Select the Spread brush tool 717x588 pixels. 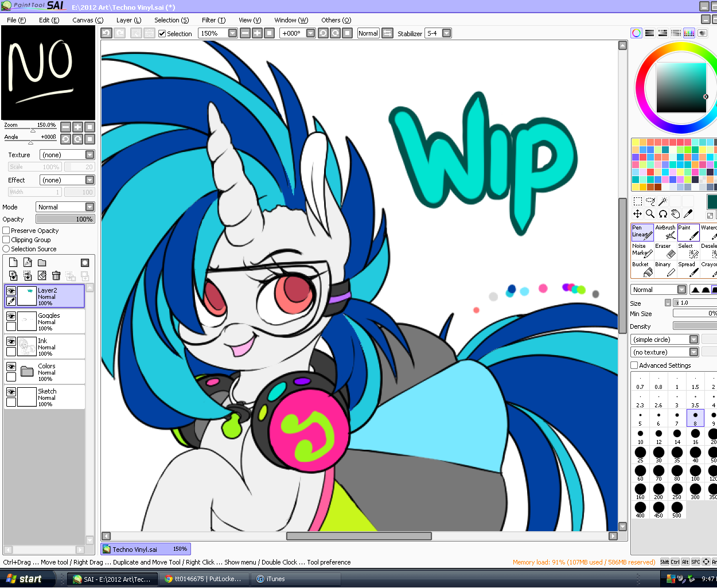click(688, 269)
